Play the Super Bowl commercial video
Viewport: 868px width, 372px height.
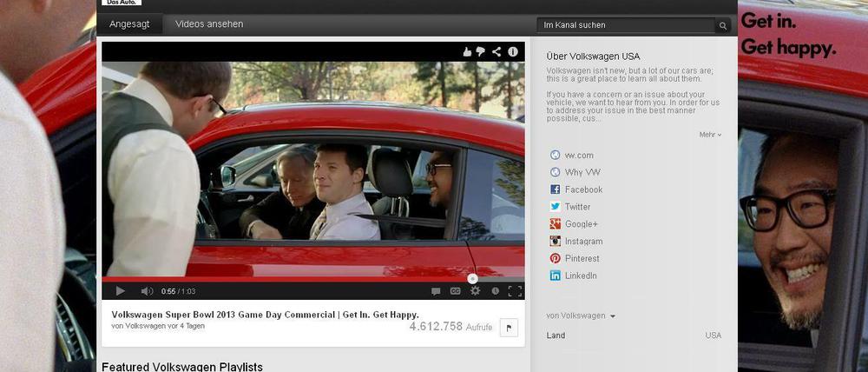(120, 291)
